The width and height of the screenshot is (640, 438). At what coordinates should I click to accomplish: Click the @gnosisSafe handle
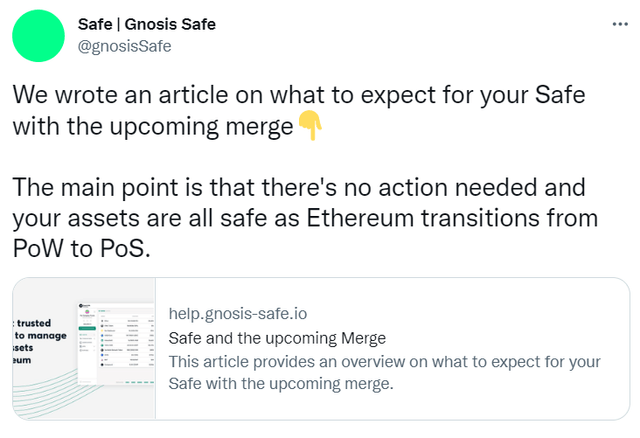[x=125, y=44]
